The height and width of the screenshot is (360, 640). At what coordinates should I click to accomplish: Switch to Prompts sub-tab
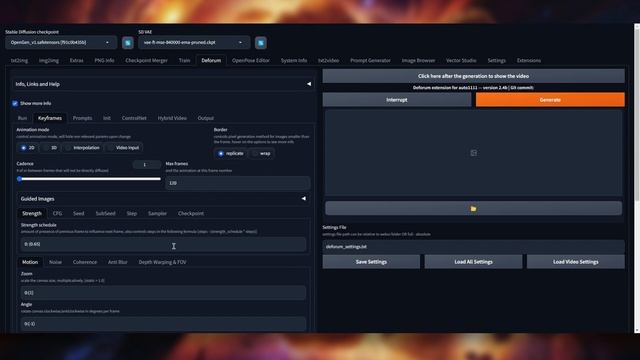click(x=82, y=118)
